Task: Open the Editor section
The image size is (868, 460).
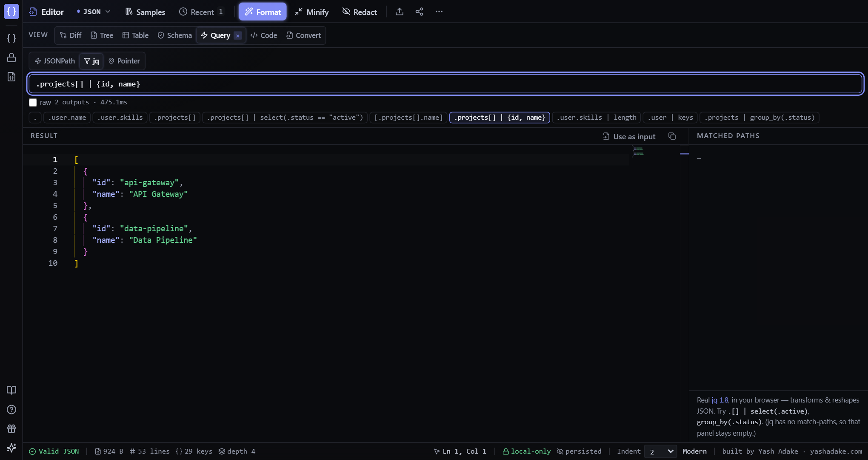Action: [46, 12]
